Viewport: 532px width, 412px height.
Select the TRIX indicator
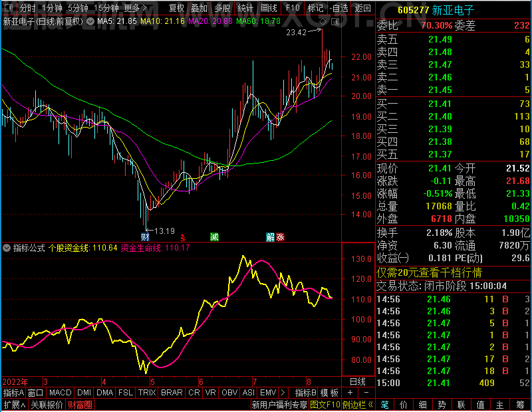click(147, 393)
